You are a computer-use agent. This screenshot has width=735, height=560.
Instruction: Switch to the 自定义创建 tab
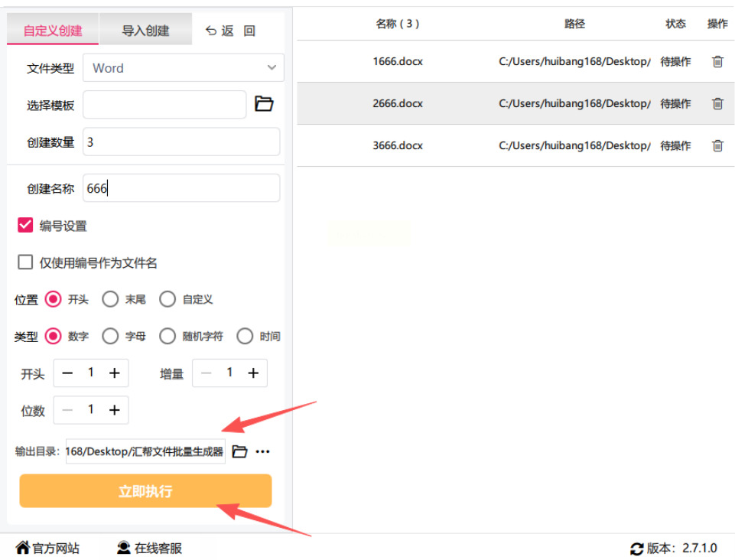(x=53, y=30)
